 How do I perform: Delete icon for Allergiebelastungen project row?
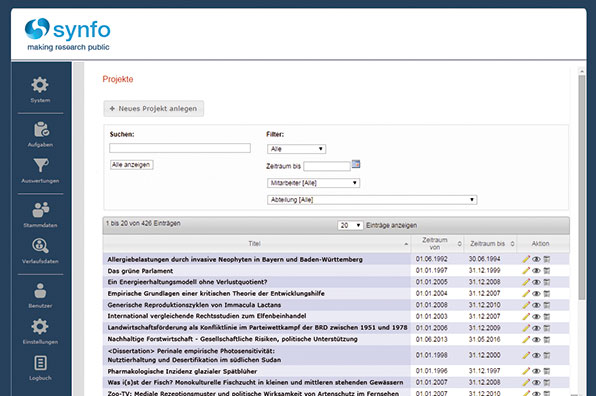point(547,259)
